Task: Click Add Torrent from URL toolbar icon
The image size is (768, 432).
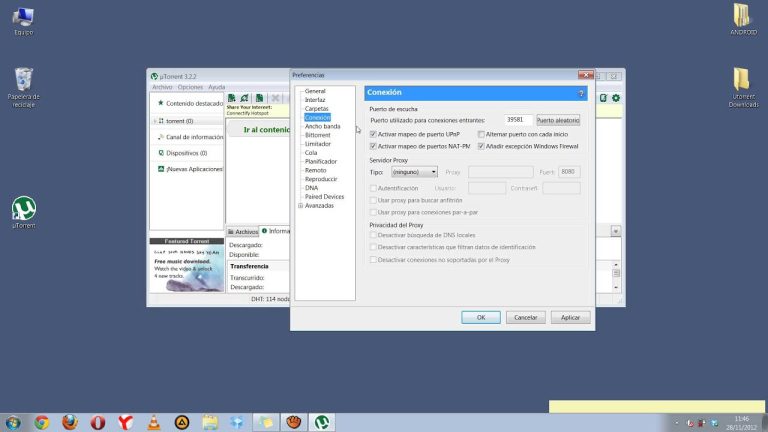Action: [244, 98]
